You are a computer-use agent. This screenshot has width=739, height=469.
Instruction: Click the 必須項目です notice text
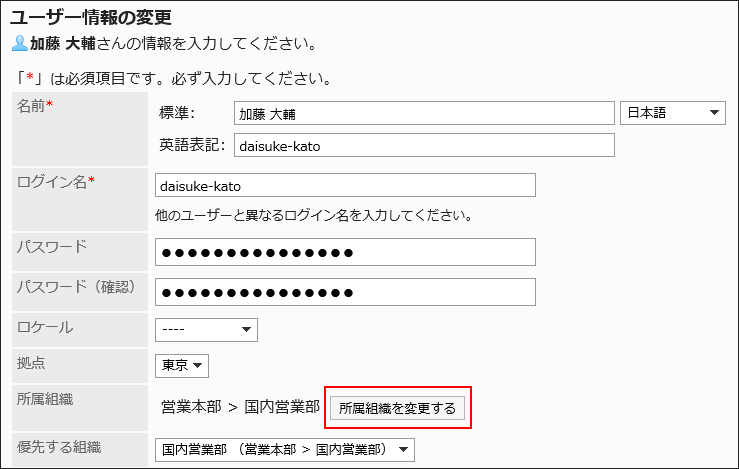pos(172,78)
